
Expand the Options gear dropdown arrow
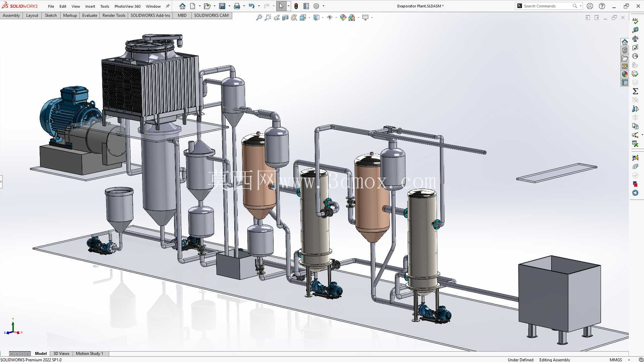tap(324, 6)
